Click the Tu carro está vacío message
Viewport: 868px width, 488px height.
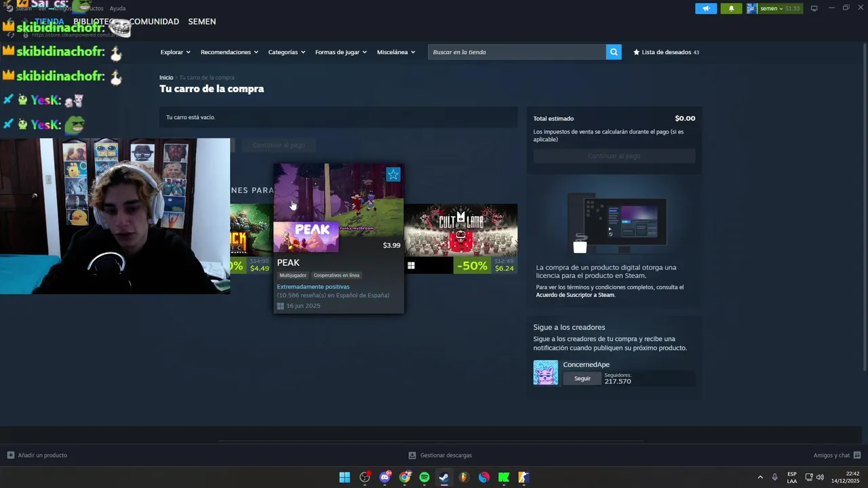click(191, 117)
